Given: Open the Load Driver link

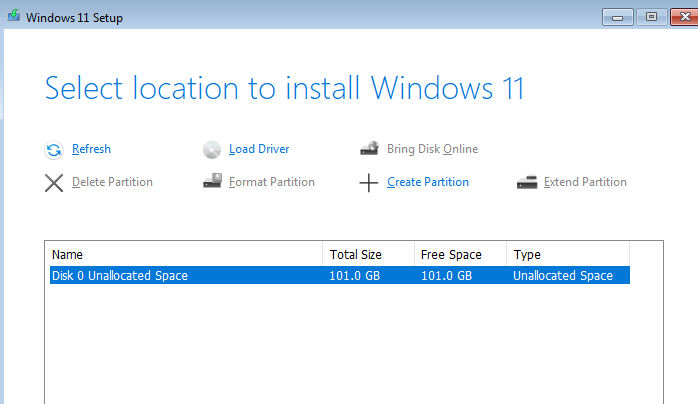Looking at the screenshot, I should click(259, 149).
